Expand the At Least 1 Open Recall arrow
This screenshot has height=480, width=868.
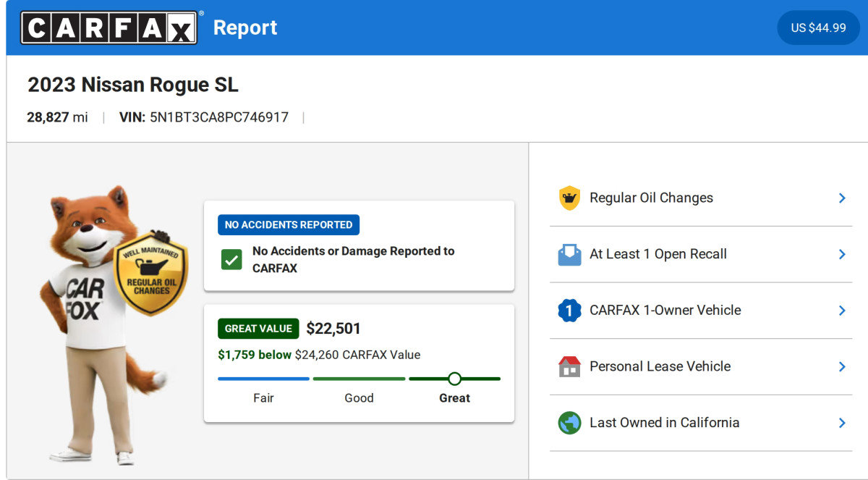(x=842, y=254)
